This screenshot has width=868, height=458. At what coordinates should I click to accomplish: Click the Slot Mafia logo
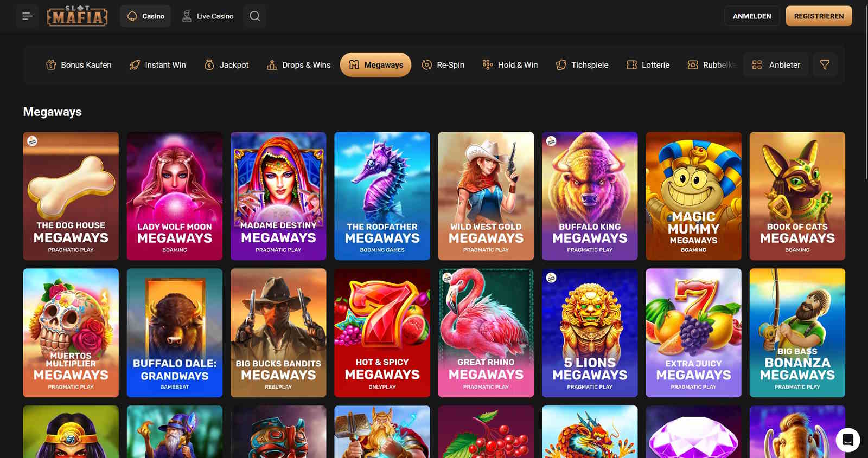pyautogui.click(x=77, y=16)
